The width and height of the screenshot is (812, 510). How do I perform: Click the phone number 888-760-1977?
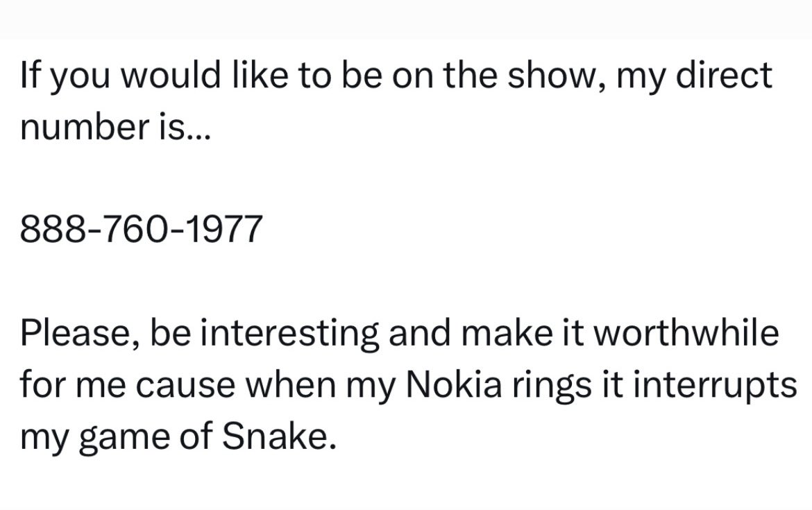click(142, 229)
